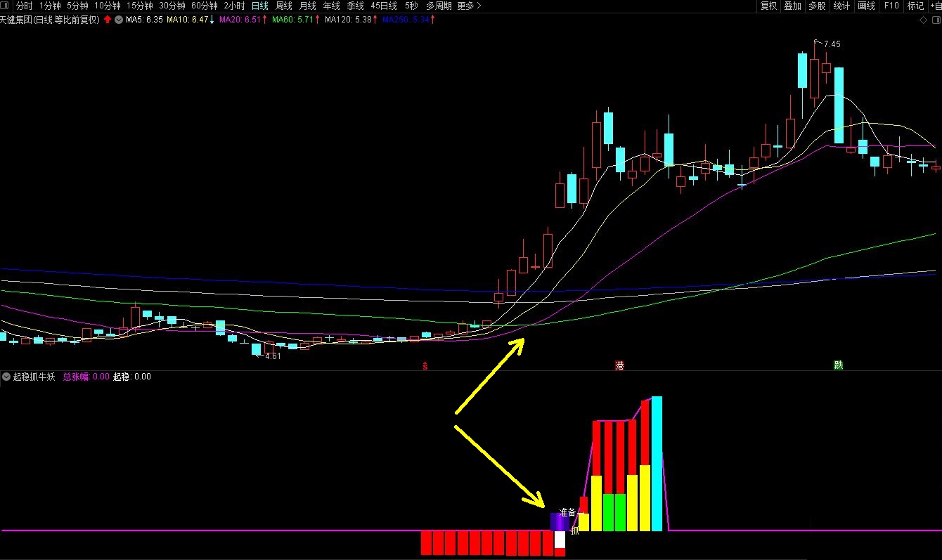Click the diamond icon at chart top right
942x560 pixels.
click(923, 20)
